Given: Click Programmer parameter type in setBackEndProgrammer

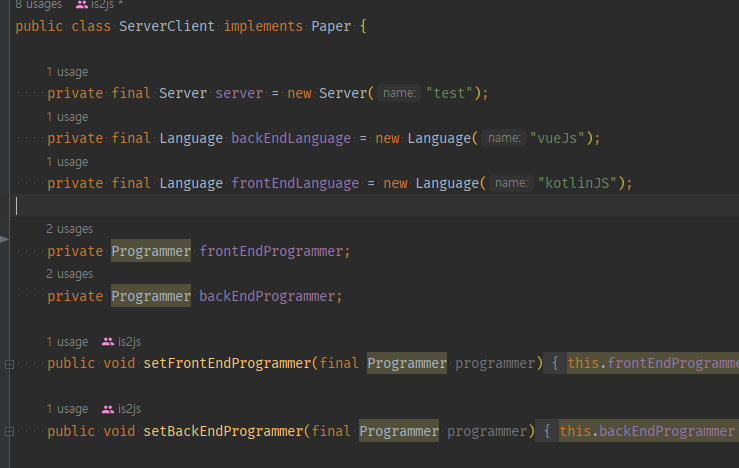Looking at the screenshot, I should tap(399, 431).
